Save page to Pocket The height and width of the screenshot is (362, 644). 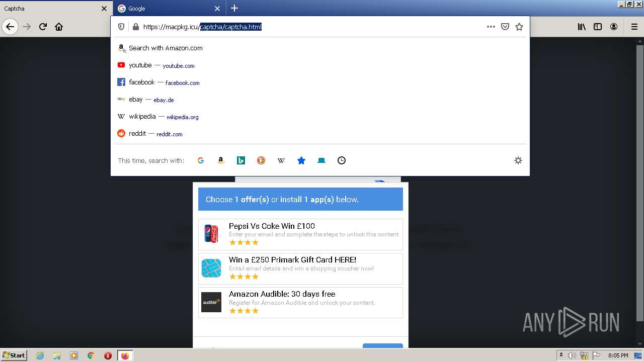(505, 27)
